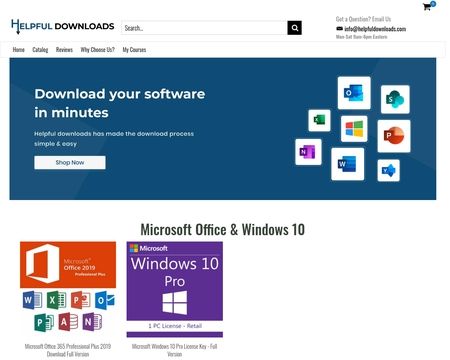450x360 pixels.
Task: Open the Office 2019 Professional Plus orange banner
Action: pos(68,265)
